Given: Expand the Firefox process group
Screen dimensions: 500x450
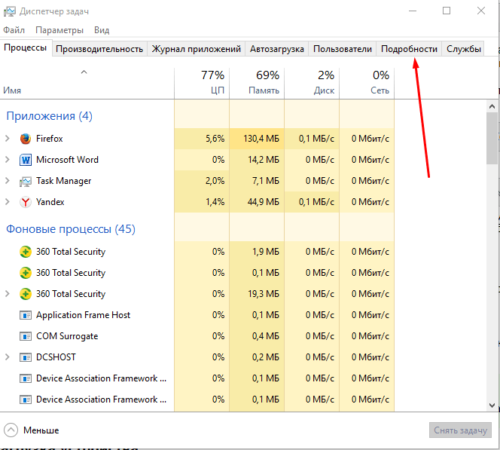Looking at the screenshot, I should [x=7, y=138].
